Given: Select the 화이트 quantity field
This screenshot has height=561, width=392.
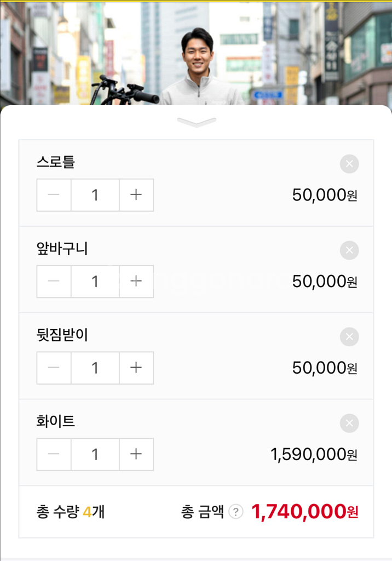Looking at the screenshot, I should 94,454.
